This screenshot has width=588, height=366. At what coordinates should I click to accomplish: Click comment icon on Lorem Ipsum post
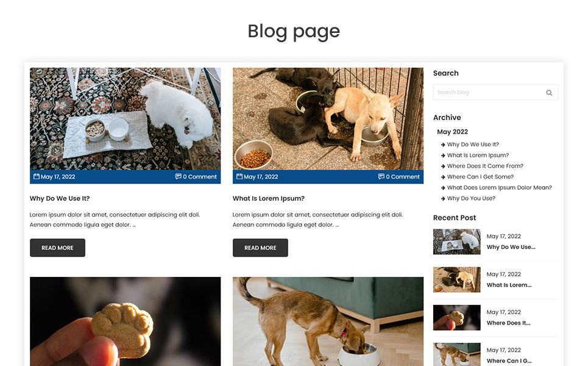click(381, 176)
